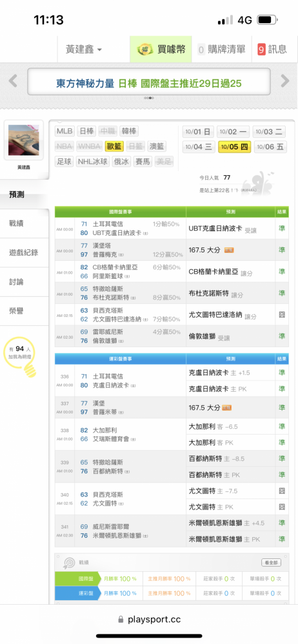Image resolution: width=298 pixels, height=644 pixels.
Task: Select the 歐籃 league filter
Action: 115,146
